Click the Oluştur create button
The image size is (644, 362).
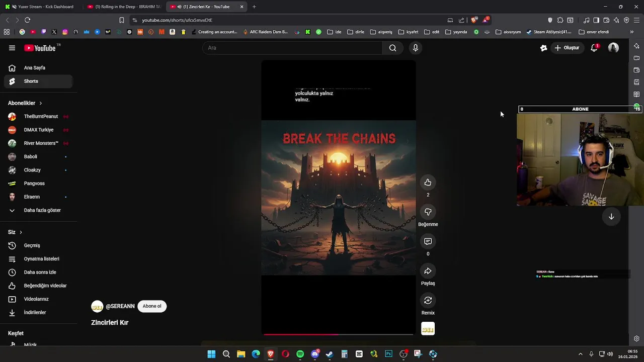(567, 48)
